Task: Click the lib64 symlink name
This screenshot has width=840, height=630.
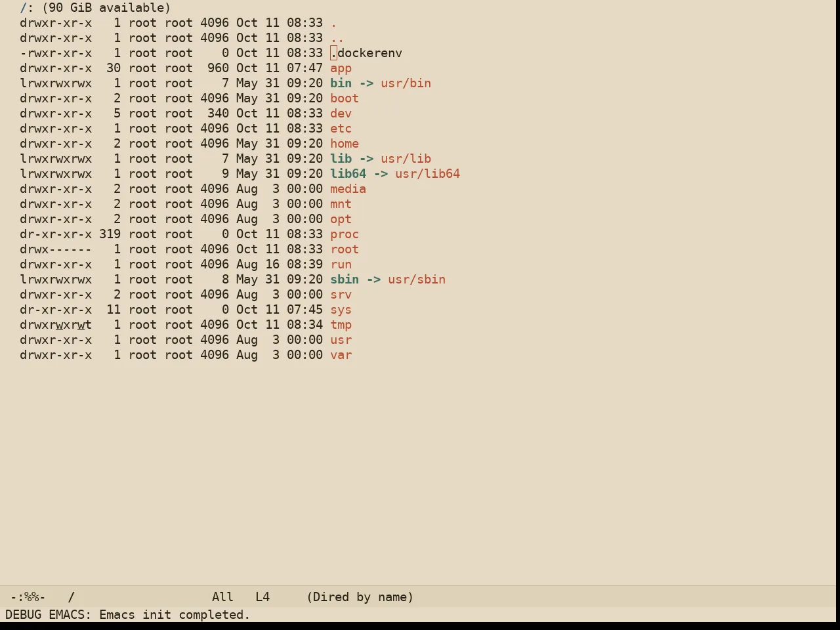Action: coord(348,174)
